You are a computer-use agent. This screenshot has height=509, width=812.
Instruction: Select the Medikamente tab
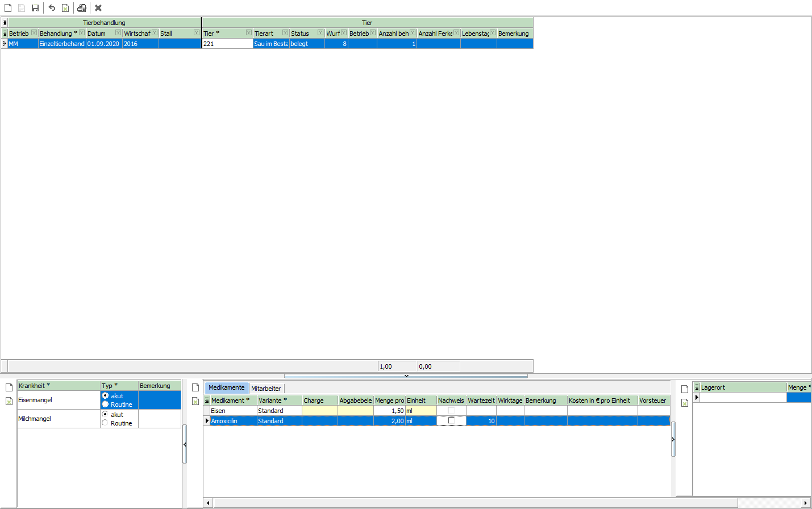[226, 387]
